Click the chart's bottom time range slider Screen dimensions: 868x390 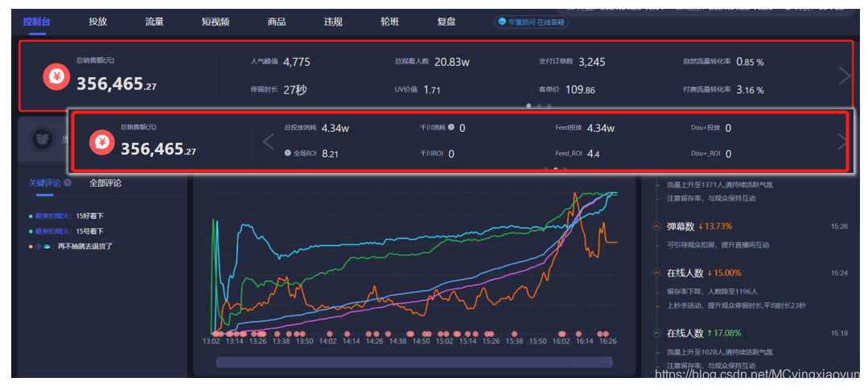coord(414,363)
